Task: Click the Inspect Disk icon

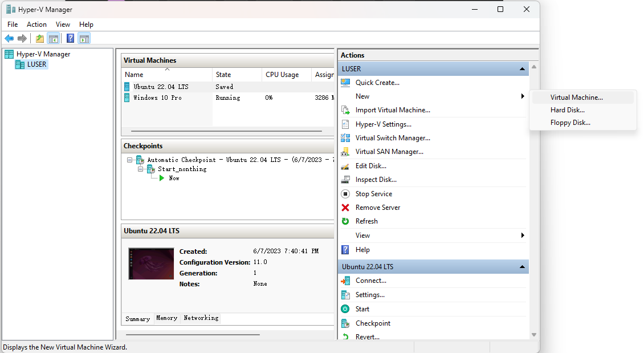Action: click(345, 180)
